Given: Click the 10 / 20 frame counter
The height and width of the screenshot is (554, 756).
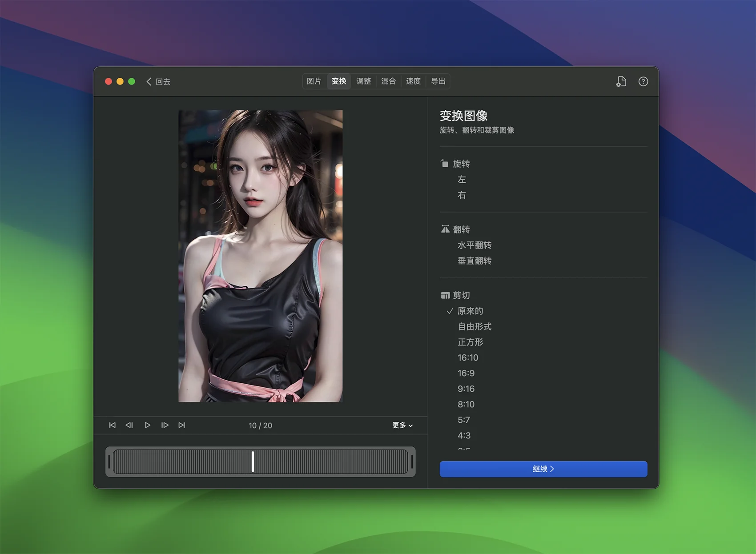Looking at the screenshot, I should (x=261, y=426).
